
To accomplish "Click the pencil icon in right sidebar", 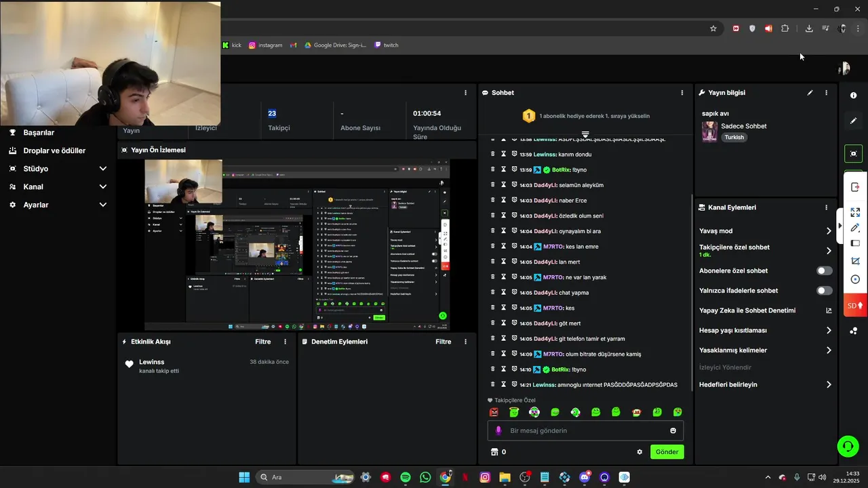I will click(x=853, y=121).
